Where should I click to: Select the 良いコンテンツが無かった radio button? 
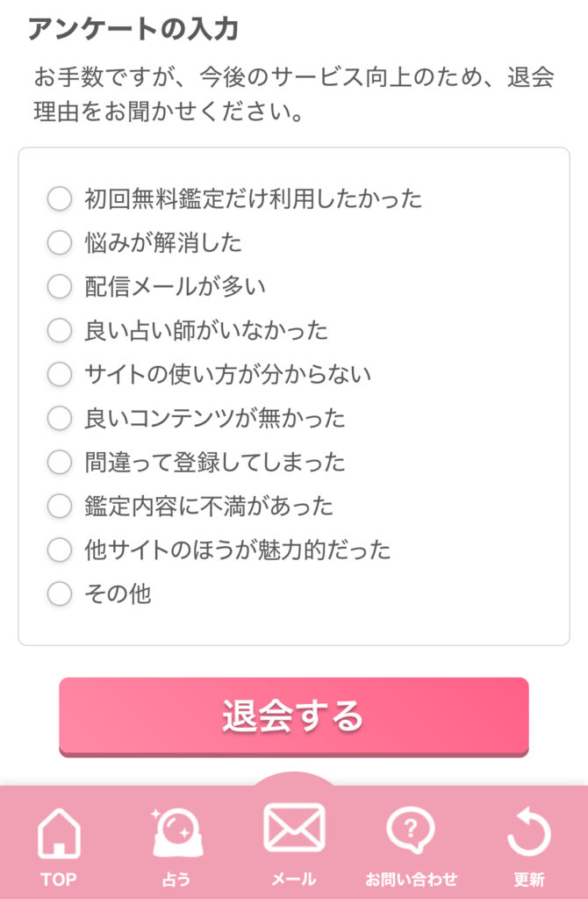60,418
